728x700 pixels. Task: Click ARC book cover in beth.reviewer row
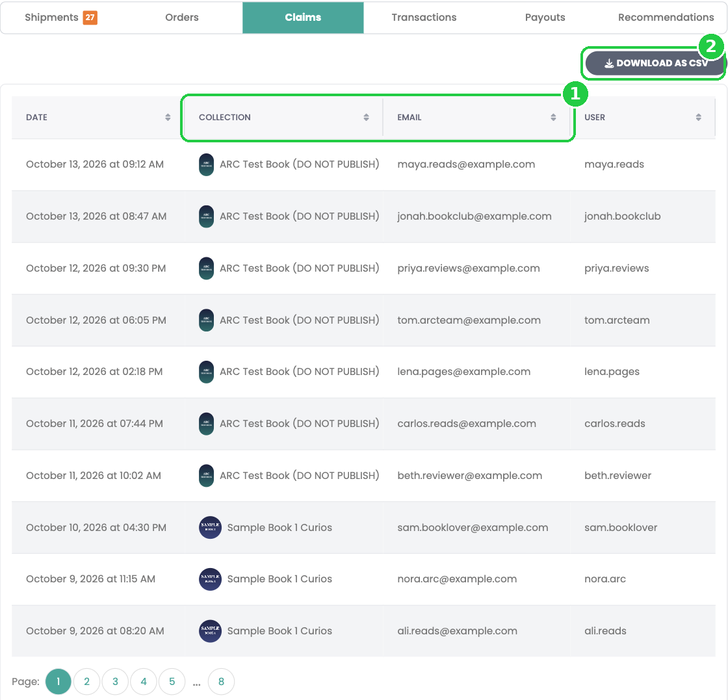[207, 476]
